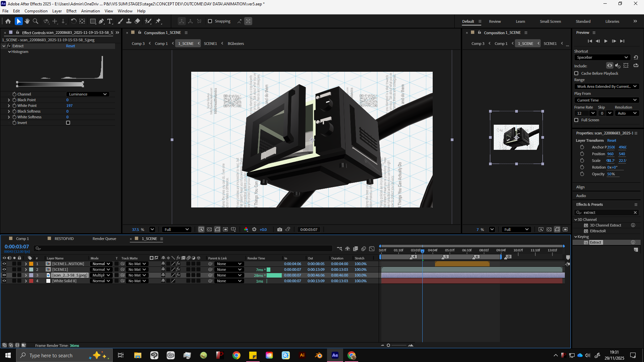Open the Composition menu

point(36,11)
